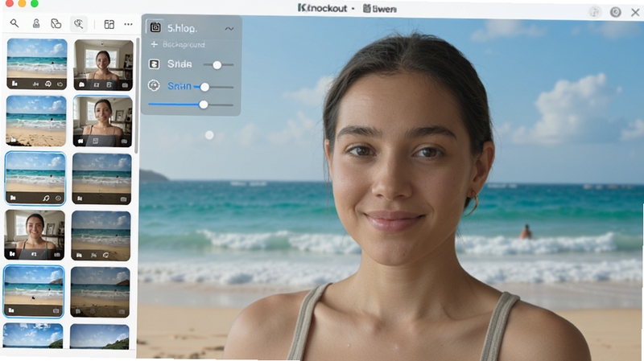Screen dimensions: 644x361
Task: Click the calendar icon beside Knockout title
Action: coord(367,8)
